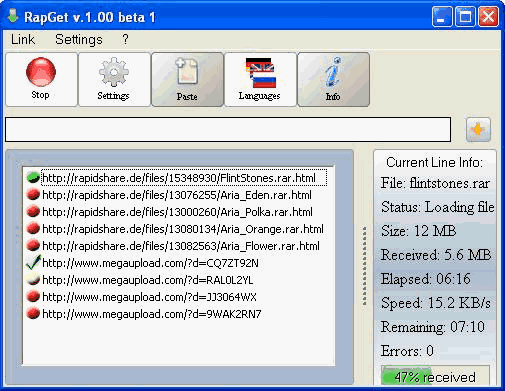Click the dotted splitter handle between panels
The image size is (505, 391).
coord(365,266)
